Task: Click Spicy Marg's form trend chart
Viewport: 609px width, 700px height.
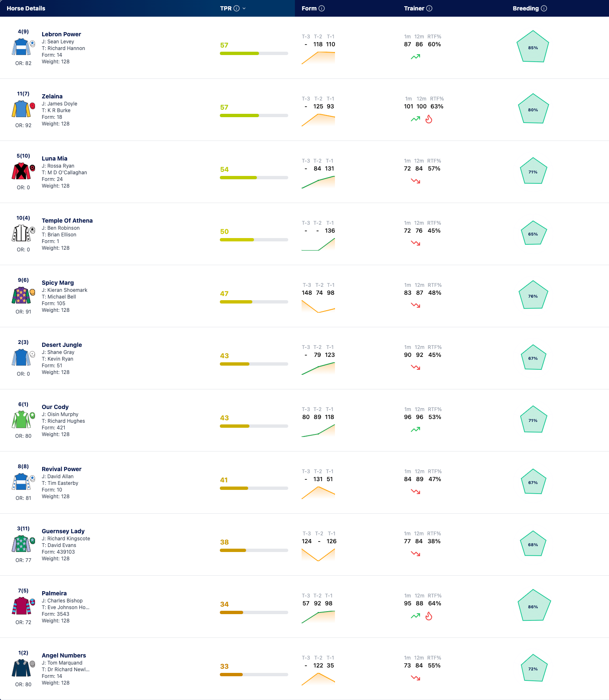Action: (x=318, y=306)
